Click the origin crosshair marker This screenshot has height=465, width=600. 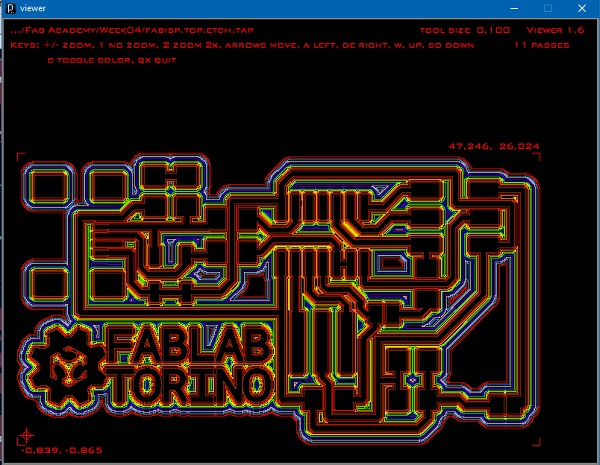pyautogui.click(x=26, y=435)
